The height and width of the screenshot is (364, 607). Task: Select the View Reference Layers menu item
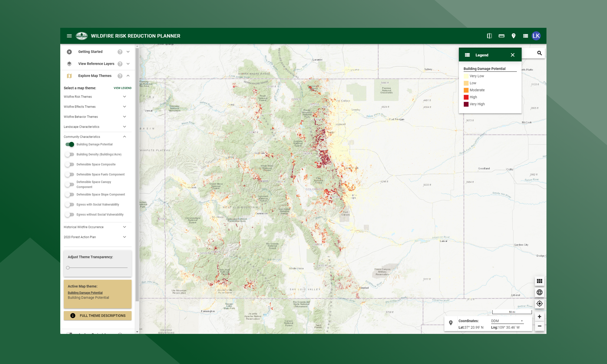(x=96, y=64)
